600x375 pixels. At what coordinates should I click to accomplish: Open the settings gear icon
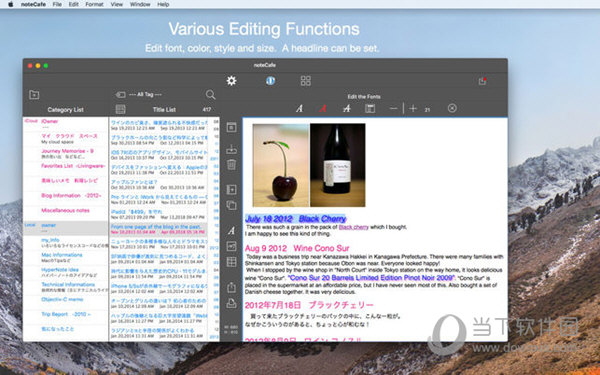pyautogui.click(x=232, y=81)
